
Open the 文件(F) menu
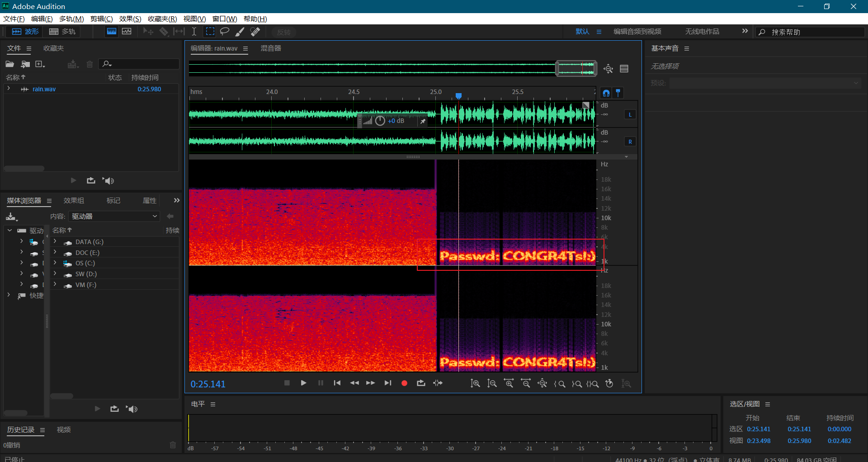(14, 19)
